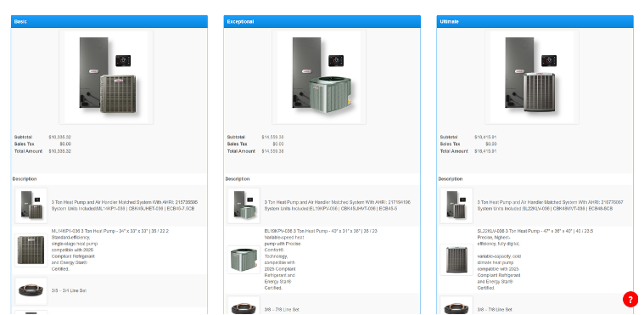This screenshot has height=315, width=644.
Task: Click the Ultimate 3/8 - 7/8 line set thumbnail
Action: [x=456, y=306]
